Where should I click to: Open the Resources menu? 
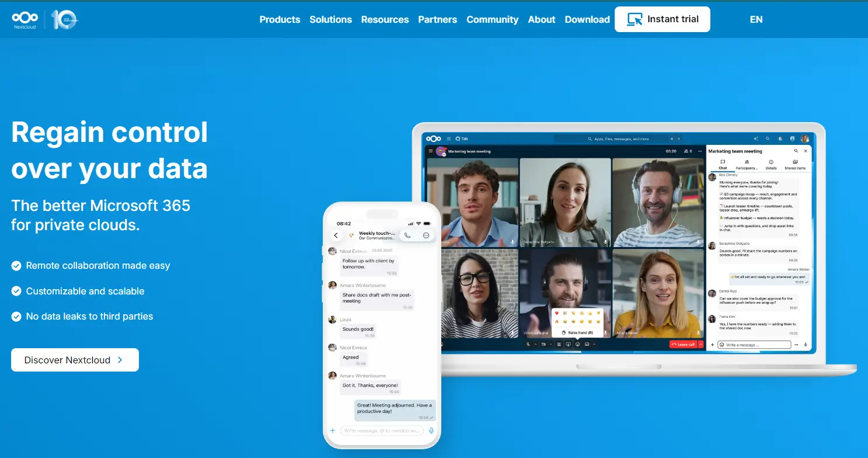click(385, 19)
